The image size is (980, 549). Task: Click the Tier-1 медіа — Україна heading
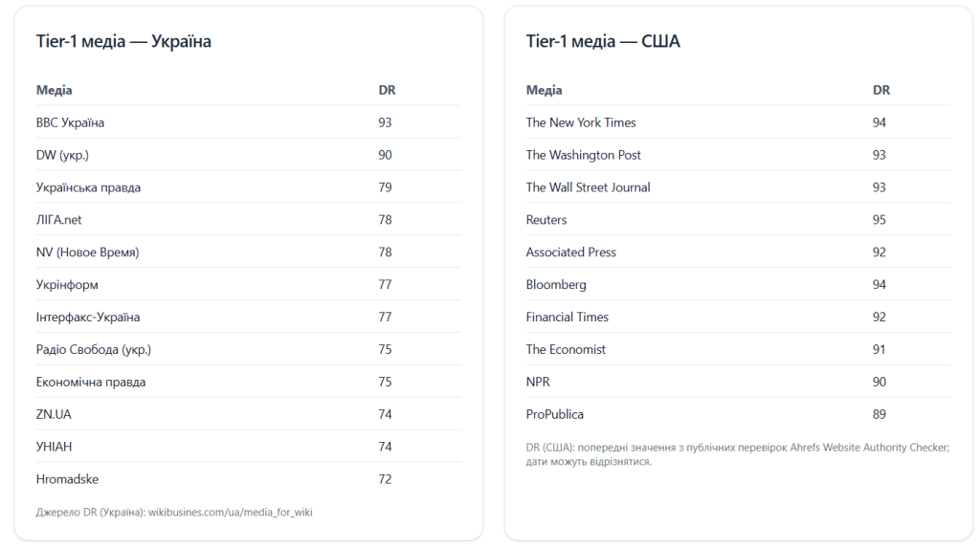(123, 41)
